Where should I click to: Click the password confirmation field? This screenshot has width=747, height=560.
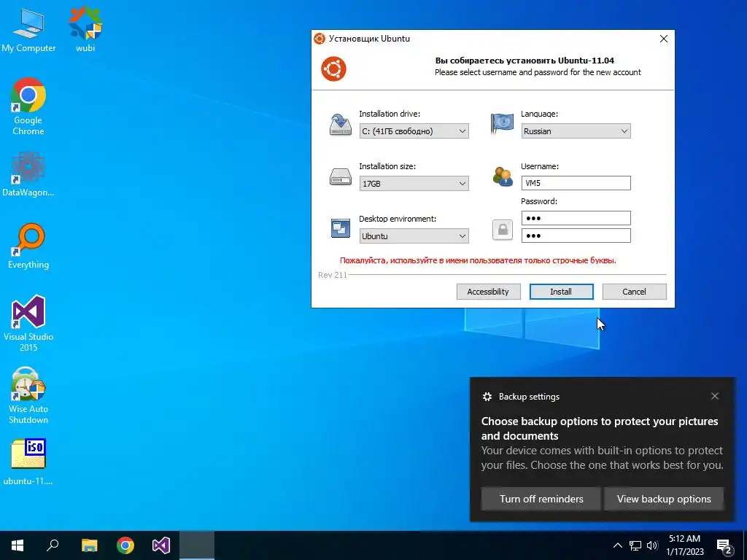tap(576, 236)
